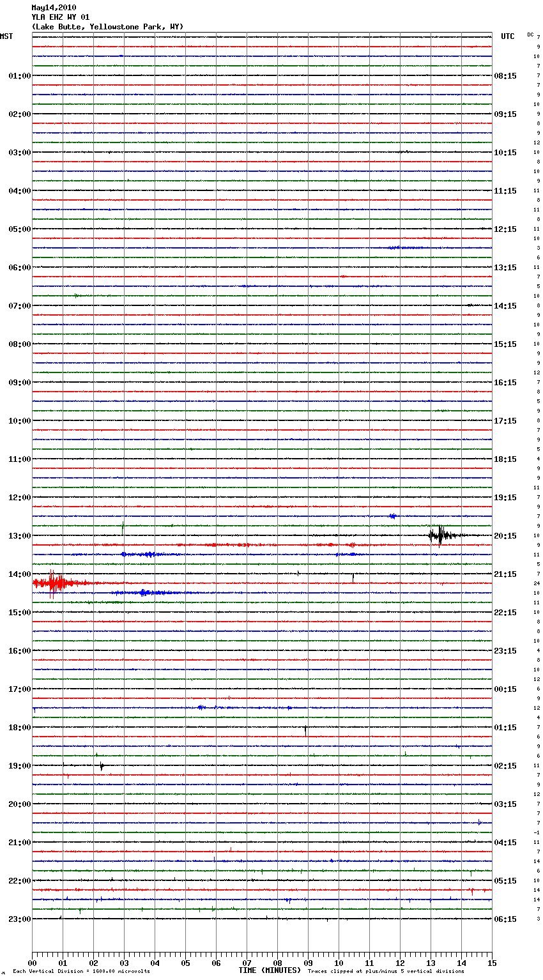The image size is (543, 980).
Task: Click the 03 minute tick label
Action: [x=124, y=963]
